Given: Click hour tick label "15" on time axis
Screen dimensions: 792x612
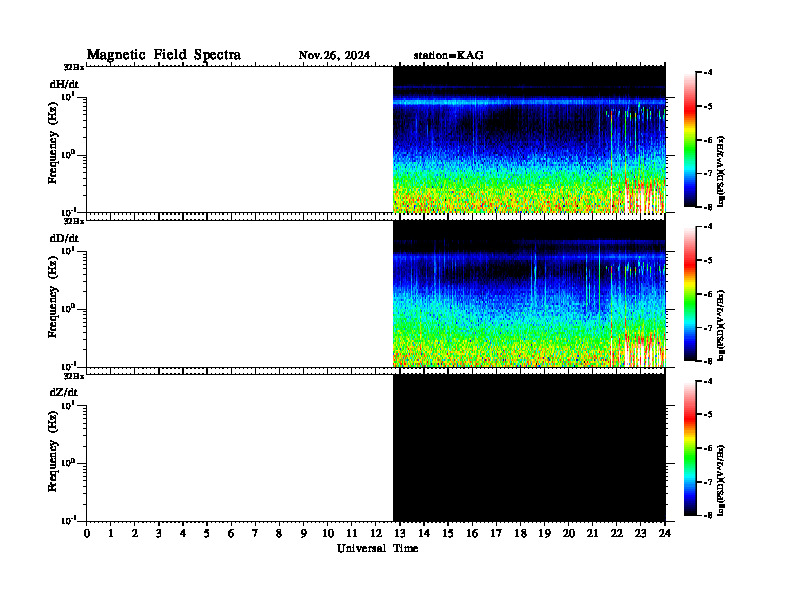Looking at the screenshot, I should click(448, 534).
